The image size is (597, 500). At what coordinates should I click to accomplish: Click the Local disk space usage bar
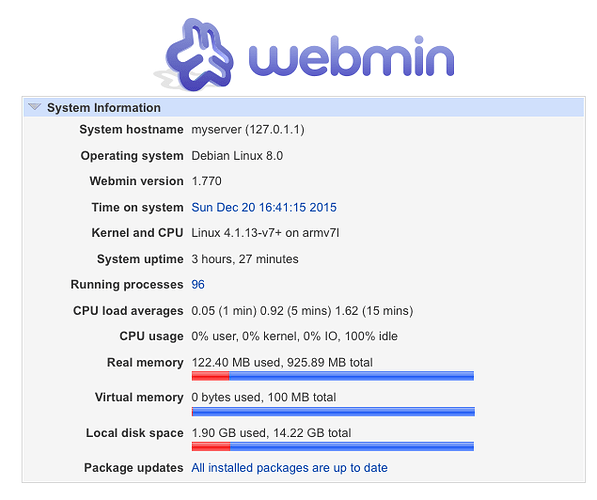click(333, 446)
